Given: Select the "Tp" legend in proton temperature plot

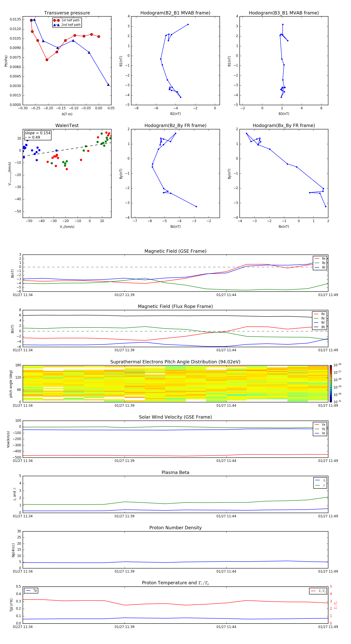Looking at the screenshot, I should (31, 591).
